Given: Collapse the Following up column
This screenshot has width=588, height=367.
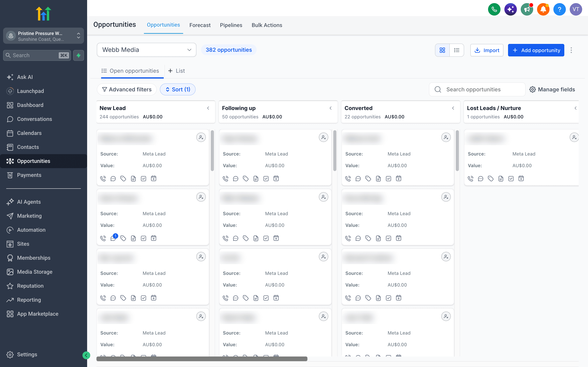Looking at the screenshot, I should click(330, 108).
